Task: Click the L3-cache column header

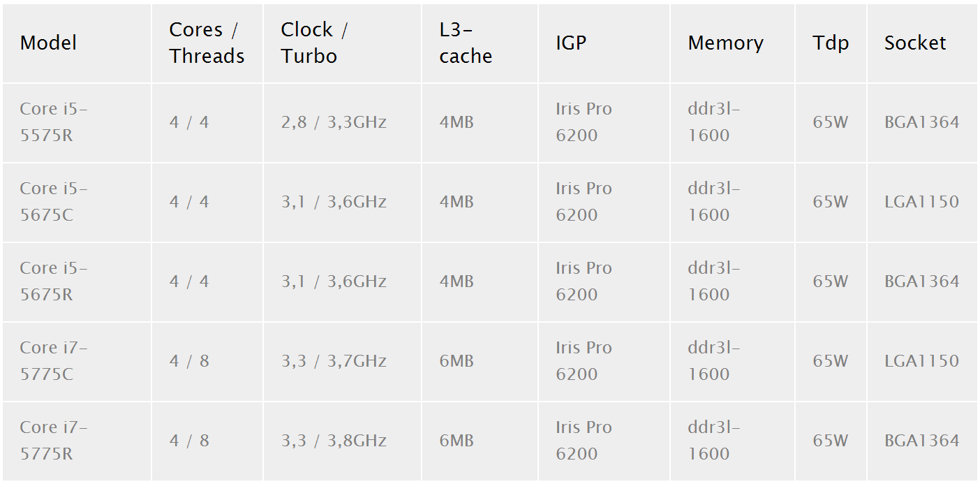Action: (466, 43)
